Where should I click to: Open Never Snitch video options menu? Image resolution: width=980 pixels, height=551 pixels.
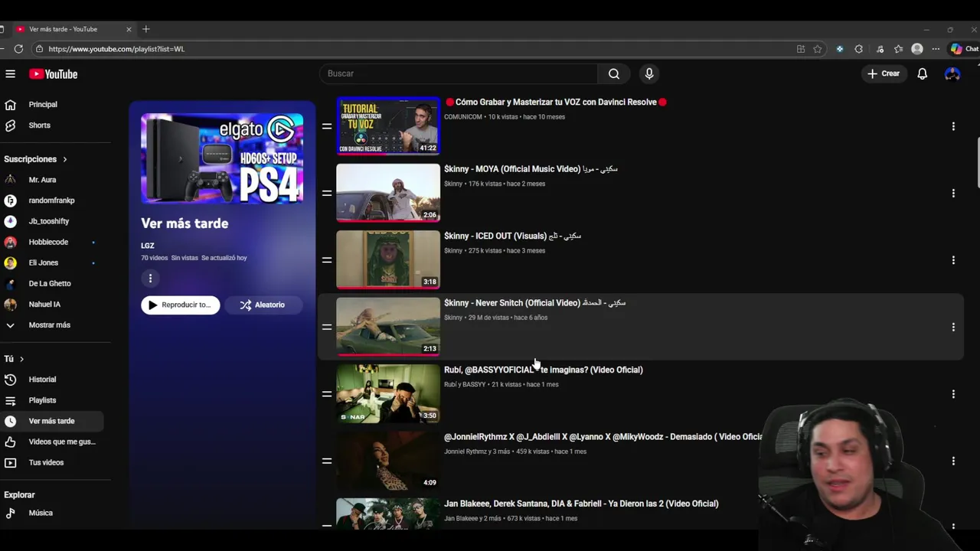point(953,327)
